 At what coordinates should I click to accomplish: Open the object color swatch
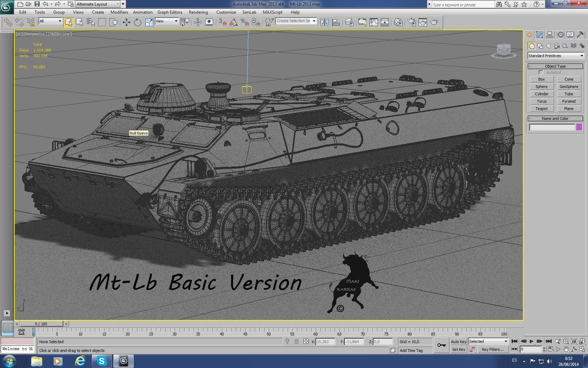[x=579, y=127]
